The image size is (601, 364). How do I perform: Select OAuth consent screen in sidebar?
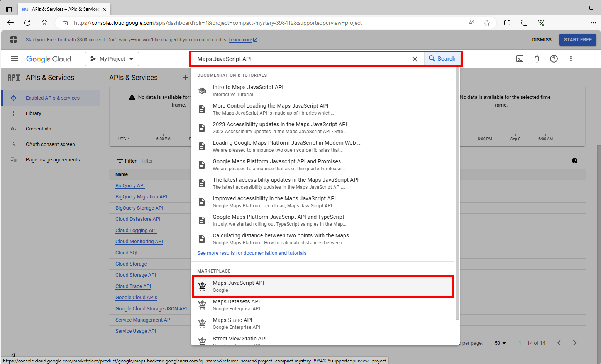tap(51, 144)
